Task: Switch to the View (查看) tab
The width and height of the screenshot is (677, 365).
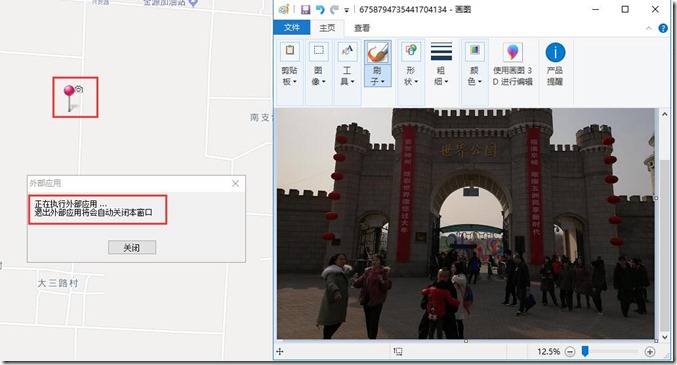Action: (x=362, y=28)
